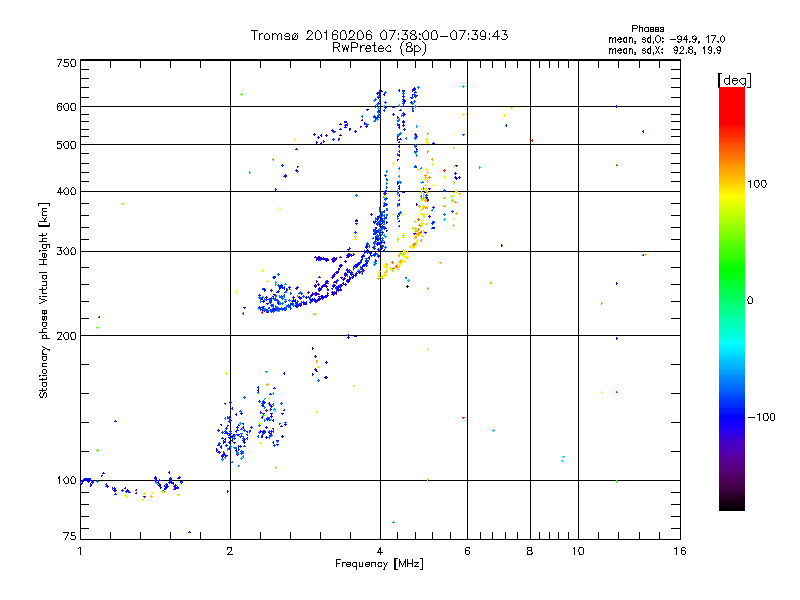Click the y-axis tick label '600'
This screenshot has height=600, width=800.
coord(66,107)
